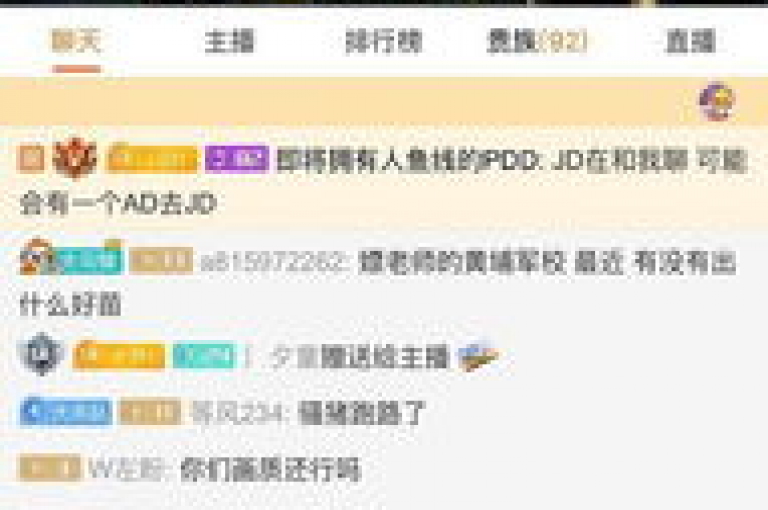Click the purple badge in the PDD message
768x510 pixels.
pos(237,159)
